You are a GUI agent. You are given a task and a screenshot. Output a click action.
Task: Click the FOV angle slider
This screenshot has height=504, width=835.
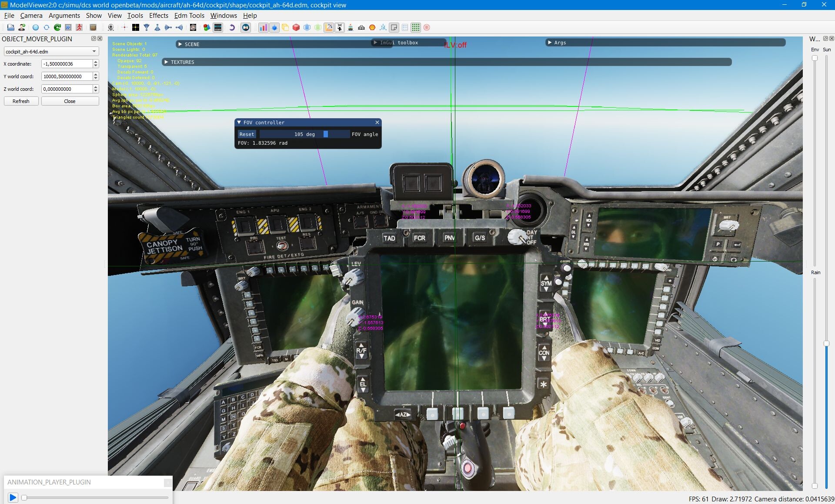(304, 134)
